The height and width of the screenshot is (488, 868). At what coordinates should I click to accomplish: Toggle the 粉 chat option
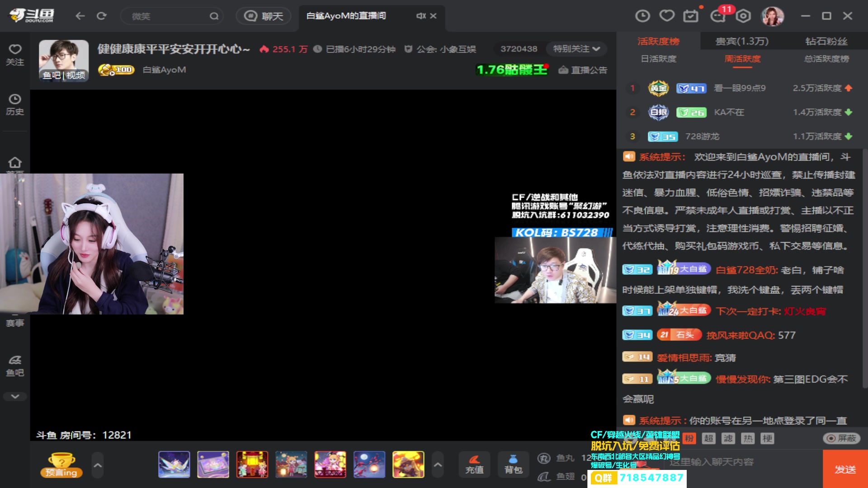(x=689, y=438)
